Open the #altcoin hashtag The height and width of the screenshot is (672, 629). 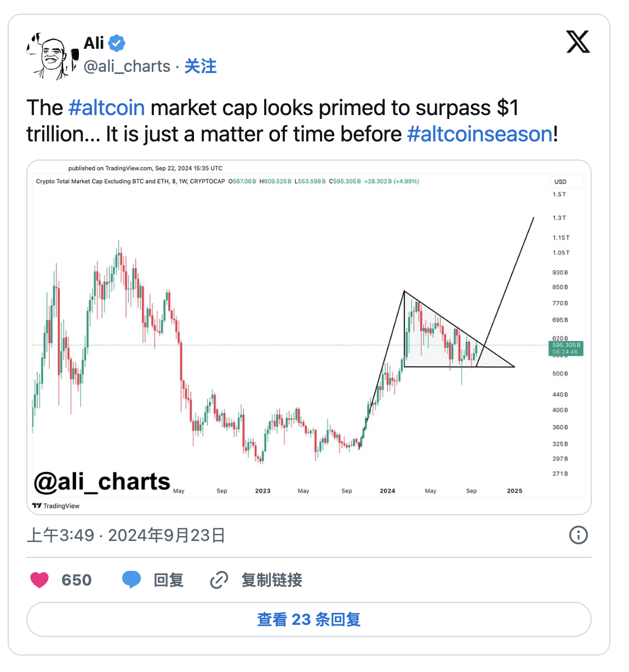(107, 108)
